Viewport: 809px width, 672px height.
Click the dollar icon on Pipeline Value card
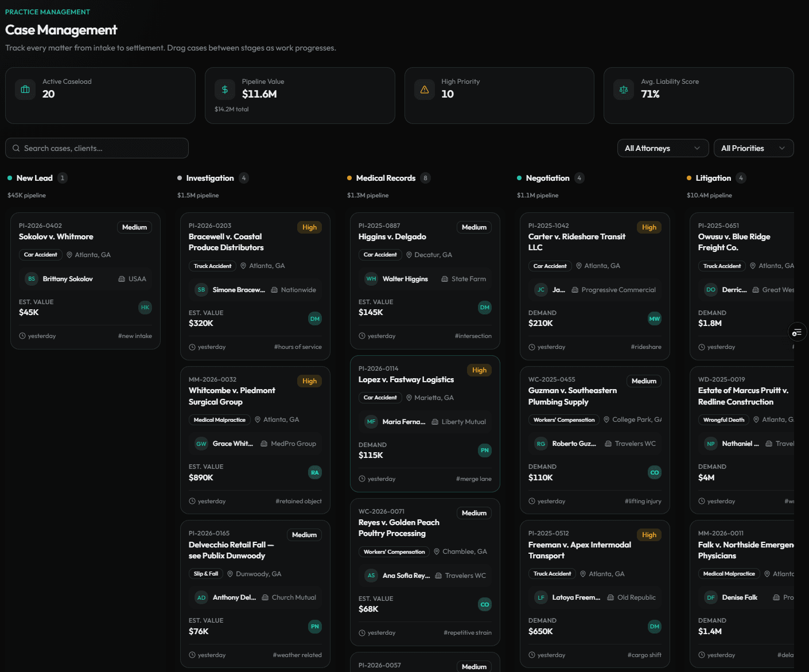coord(225,90)
